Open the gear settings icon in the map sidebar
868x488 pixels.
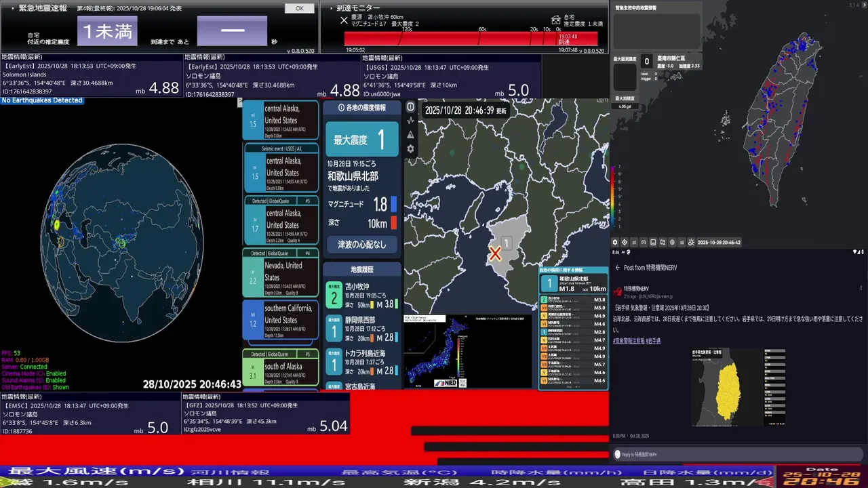coord(410,149)
